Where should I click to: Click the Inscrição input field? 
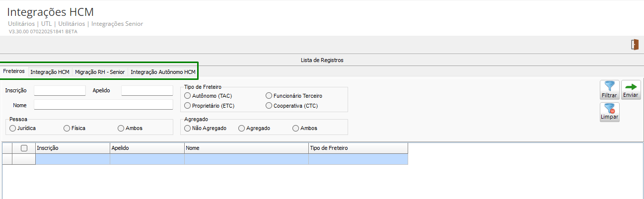pyautogui.click(x=60, y=90)
